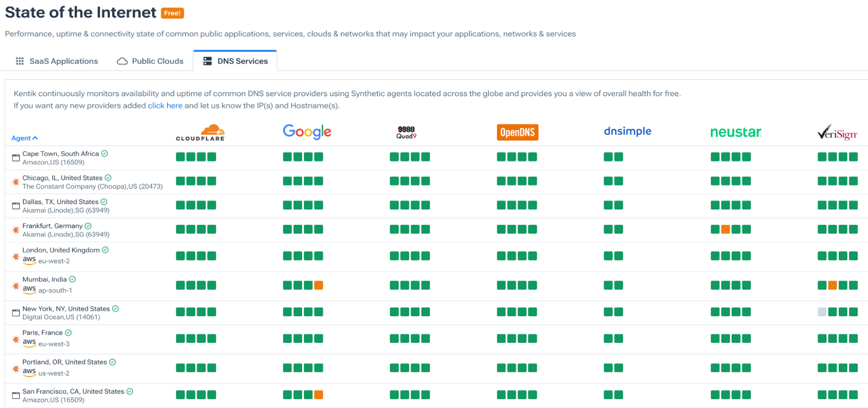The image size is (868, 408).
Task: Click the VeriSign logo column header
Action: click(x=837, y=132)
